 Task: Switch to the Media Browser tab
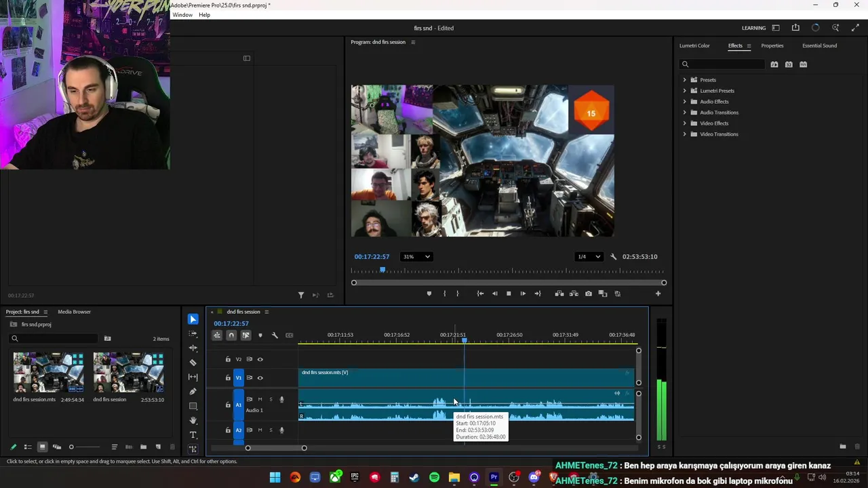coord(74,312)
